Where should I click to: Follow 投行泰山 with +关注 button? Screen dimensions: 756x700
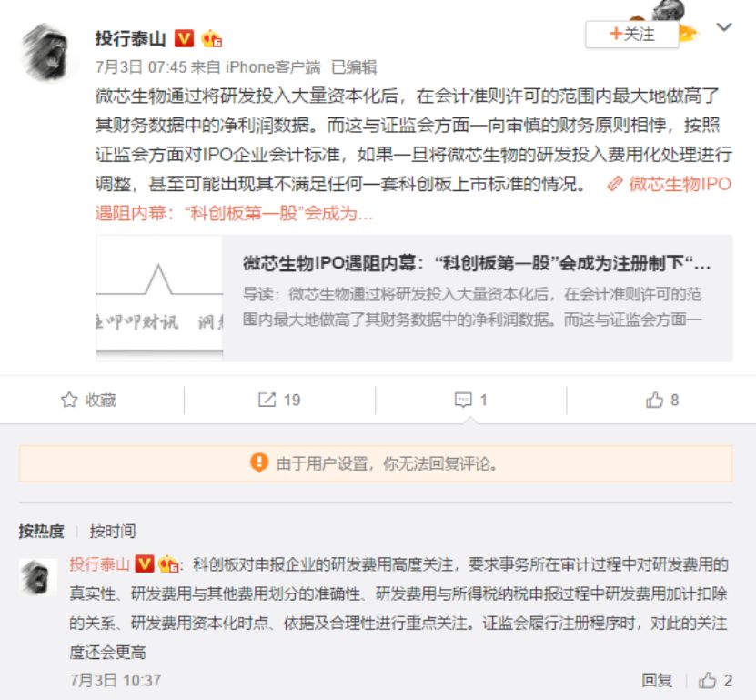point(631,35)
